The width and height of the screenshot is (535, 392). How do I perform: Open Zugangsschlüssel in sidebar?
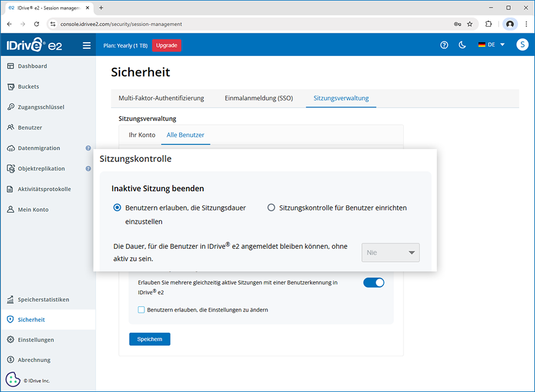[x=40, y=107]
